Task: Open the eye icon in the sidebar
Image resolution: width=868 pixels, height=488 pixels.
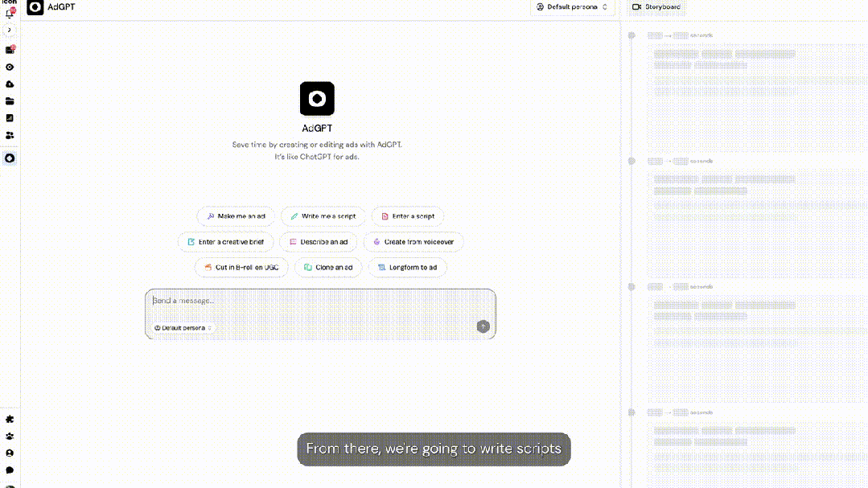Action: tap(10, 67)
